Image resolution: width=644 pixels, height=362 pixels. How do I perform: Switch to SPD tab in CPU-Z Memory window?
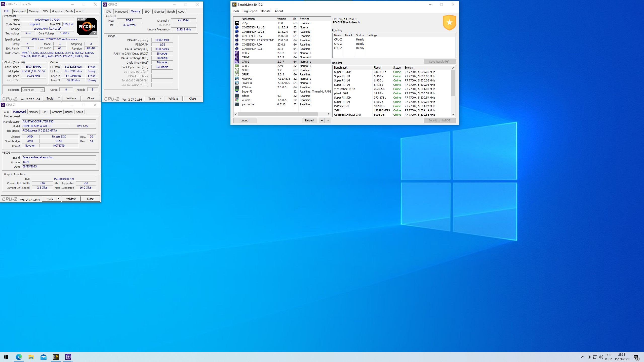point(147,12)
